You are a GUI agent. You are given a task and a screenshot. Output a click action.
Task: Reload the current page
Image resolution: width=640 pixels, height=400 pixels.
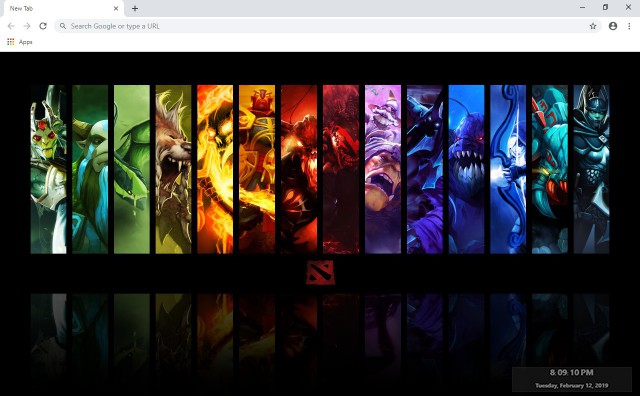[x=43, y=26]
